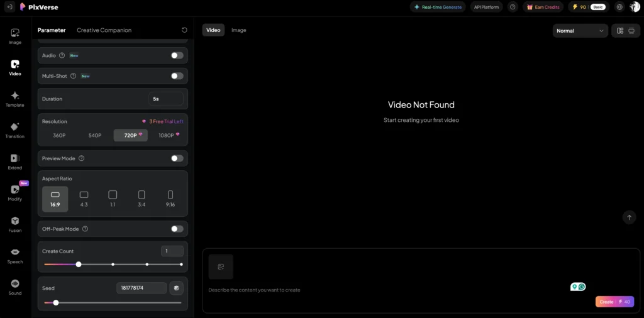Open the Transition tool
Image resolution: width=644 pixels, height=318 pixels.
point(15,130)
